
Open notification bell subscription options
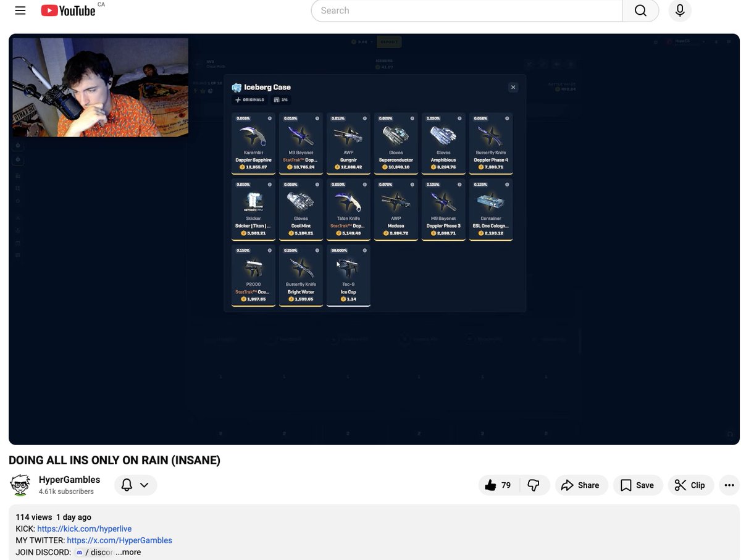(135, 485)
